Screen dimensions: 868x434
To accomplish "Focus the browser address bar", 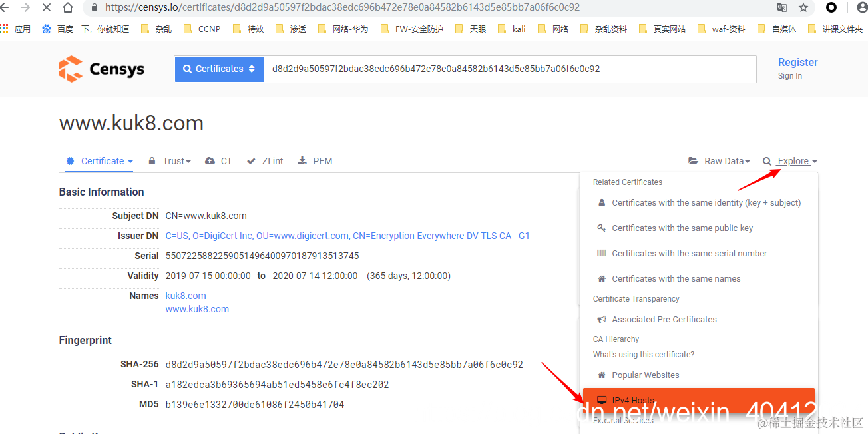I will coord(426,7).
